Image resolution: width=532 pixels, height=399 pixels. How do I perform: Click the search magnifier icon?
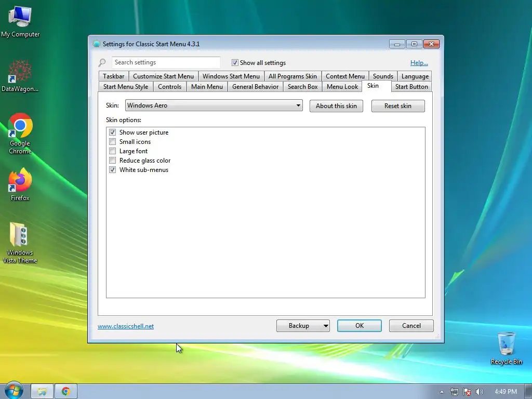click(x=102, y=63)
